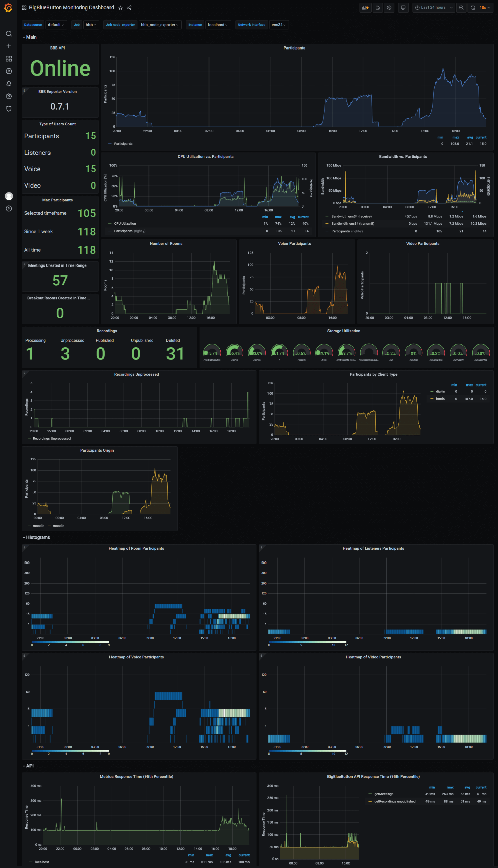Sort Participants panel legend by max
This screenshot has height=868, width=498.
pyautogui.click(x=456, y=137)
